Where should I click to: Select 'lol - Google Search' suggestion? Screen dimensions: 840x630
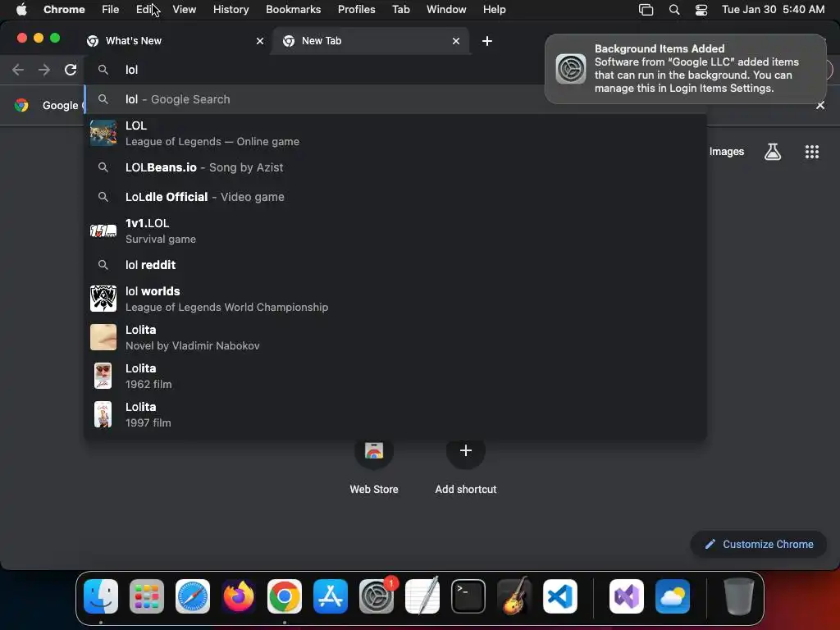[x=395, y=99]
